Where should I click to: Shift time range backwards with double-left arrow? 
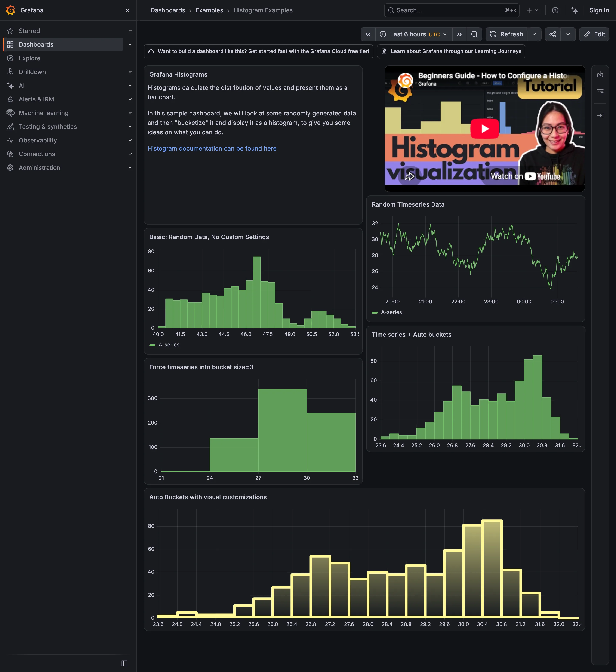click(368, 34)
